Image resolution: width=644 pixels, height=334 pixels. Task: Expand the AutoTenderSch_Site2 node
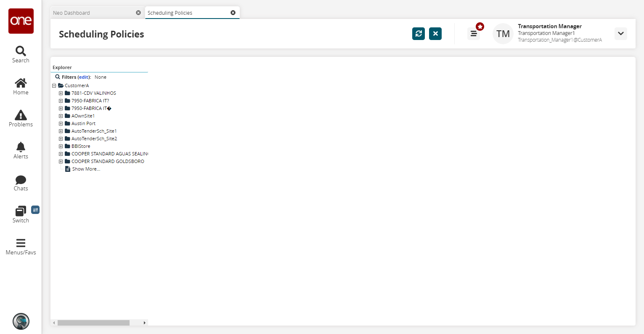pyautogui.click(x=61, y=139)
